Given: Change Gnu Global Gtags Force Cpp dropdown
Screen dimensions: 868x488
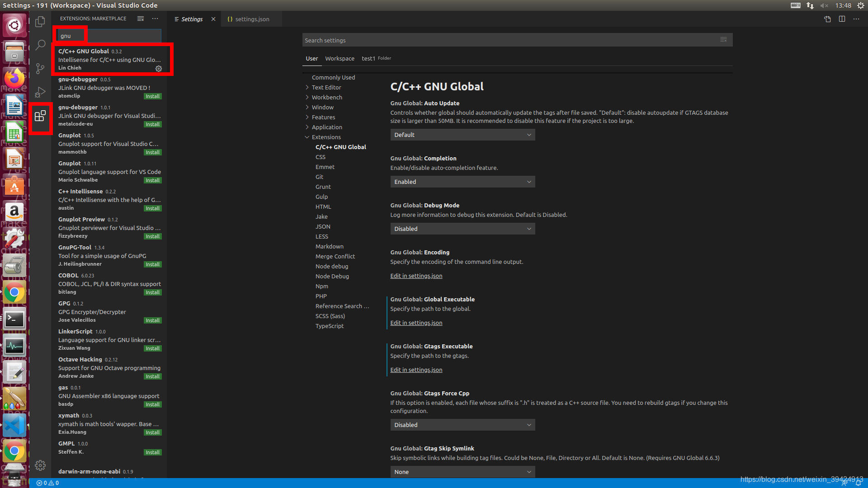Looking at the screenshot, I should 462,424.
